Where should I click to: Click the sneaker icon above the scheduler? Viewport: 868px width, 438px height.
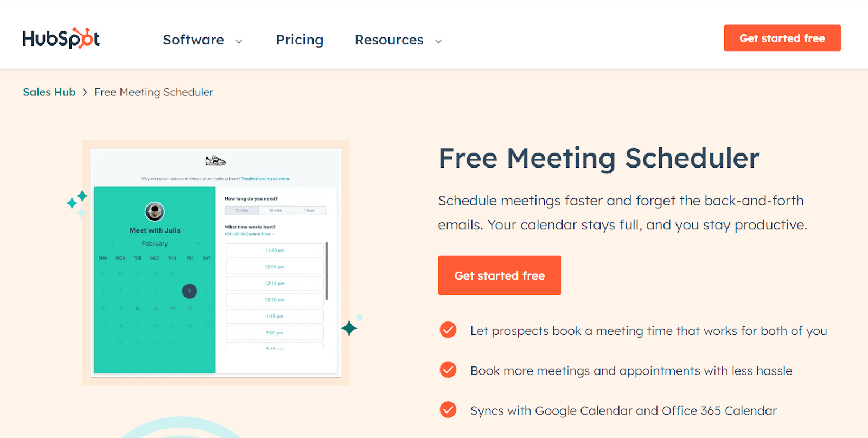[x=214, y=160]
